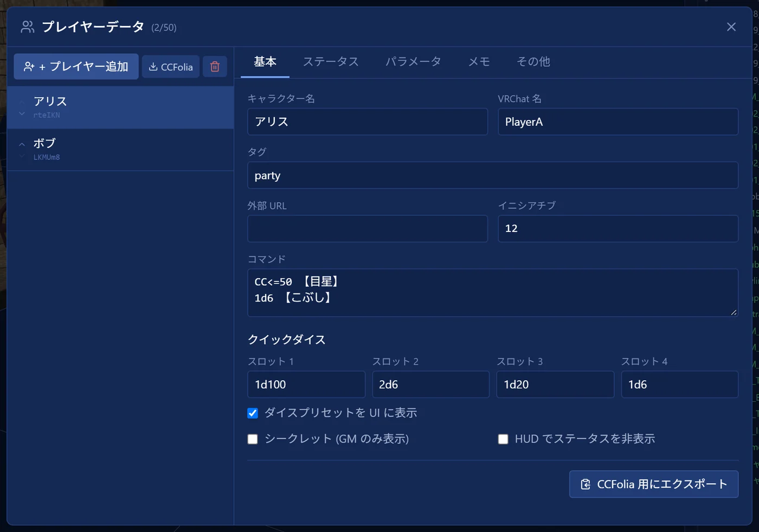Import from CCFolia button
The width and height of the screenshot is (759, 532).
[x=171, y=67]
